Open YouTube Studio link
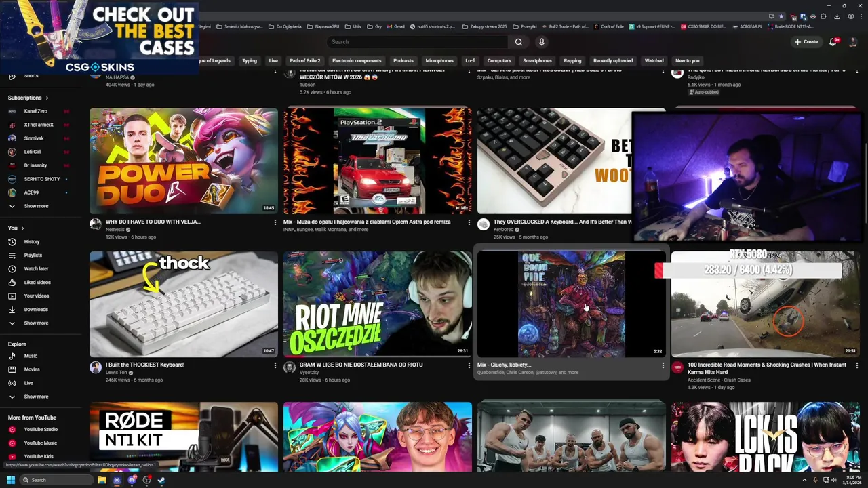 point(41,429)
